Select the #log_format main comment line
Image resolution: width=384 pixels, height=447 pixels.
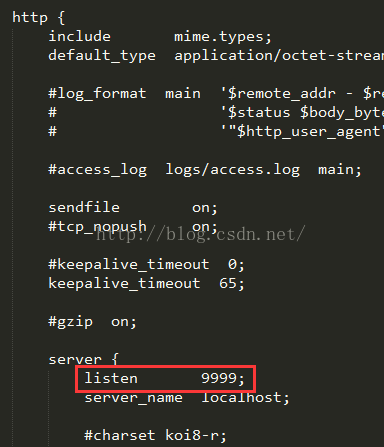[216, 94]
